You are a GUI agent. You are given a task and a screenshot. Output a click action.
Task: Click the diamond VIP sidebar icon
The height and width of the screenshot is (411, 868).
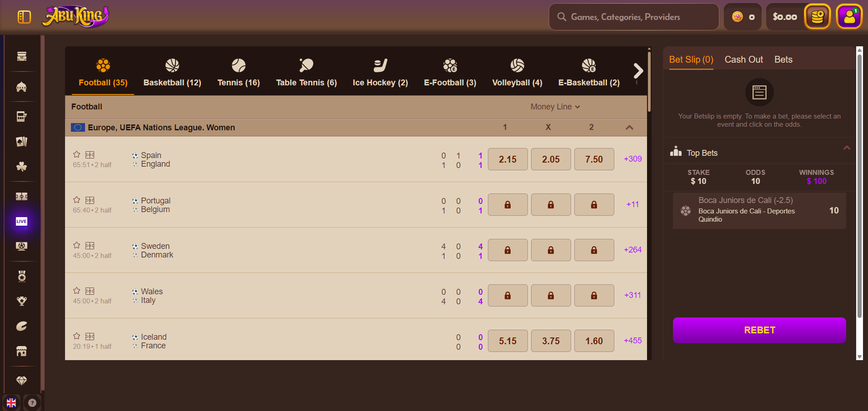21,381
